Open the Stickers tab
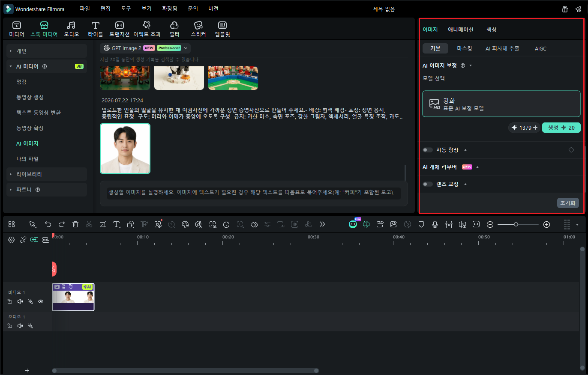The width and height of the screenshot is (588, 375). [198, 29]
